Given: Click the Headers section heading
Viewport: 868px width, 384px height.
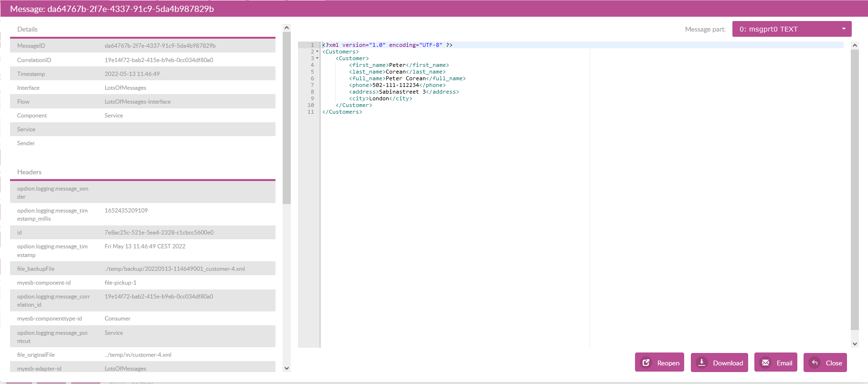Looking at the screenshot, I should [x=29, y=172].
